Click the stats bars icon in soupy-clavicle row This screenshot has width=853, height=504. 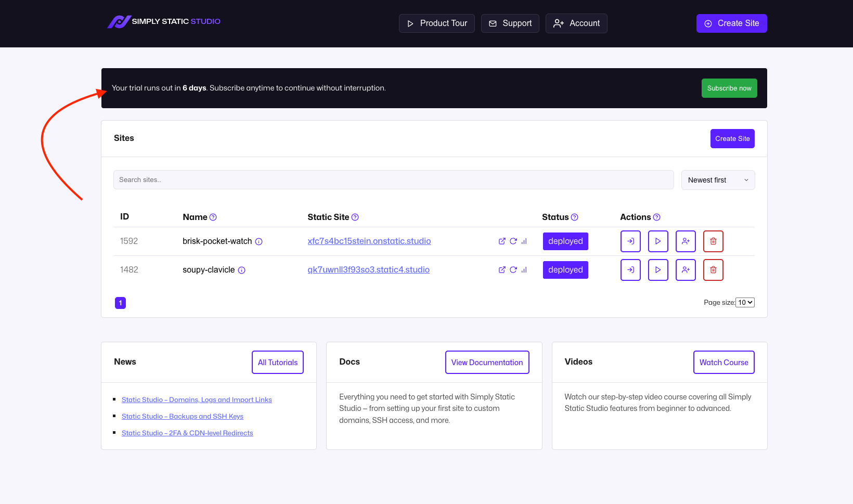[x=524, y=270]
